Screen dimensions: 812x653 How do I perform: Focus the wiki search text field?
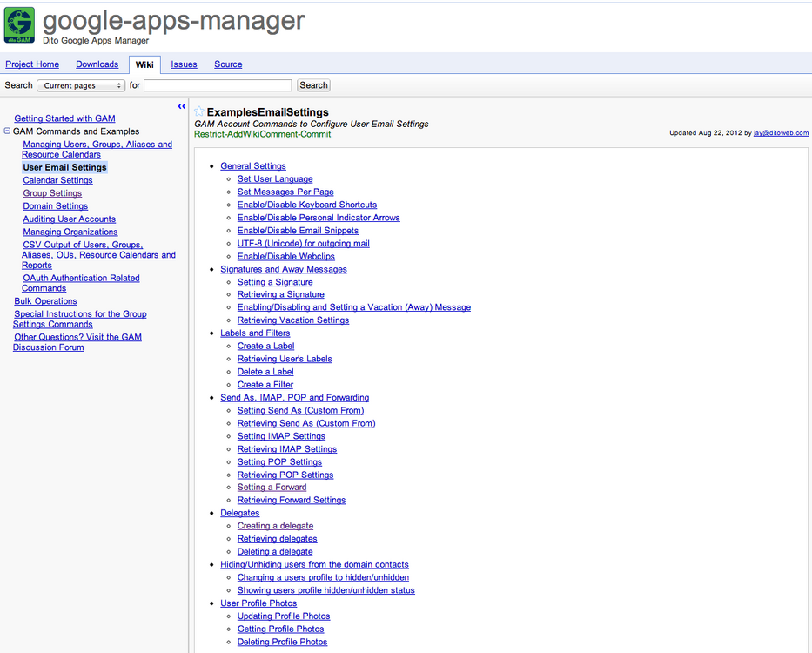[x=218, y=85]
